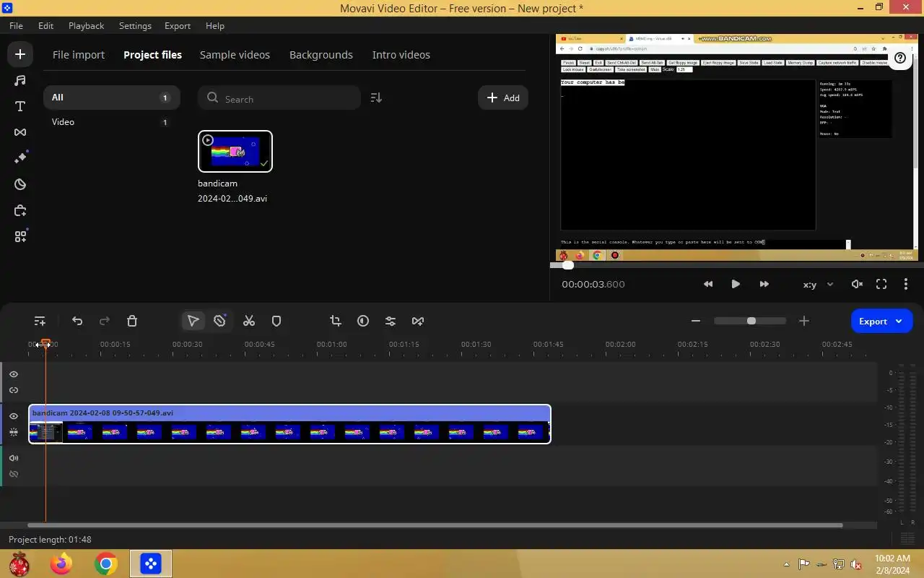This screenshot has width=924, height=578.
Task: Toggle link on the upper overlay track
Action: (14, 390)
